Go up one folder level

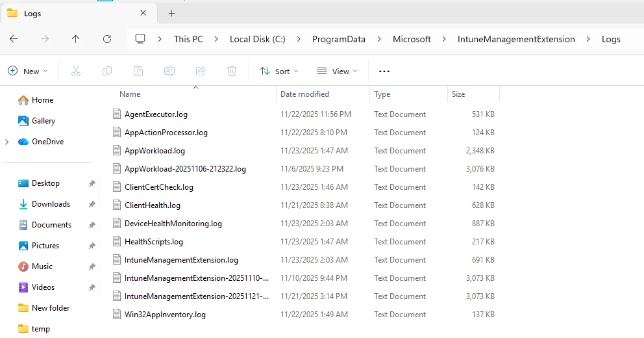[75, 39]
